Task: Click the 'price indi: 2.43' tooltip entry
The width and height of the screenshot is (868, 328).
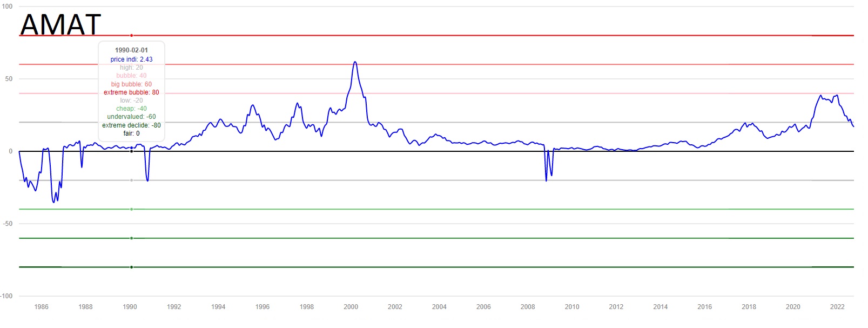Action: click(x=131, y=59)
